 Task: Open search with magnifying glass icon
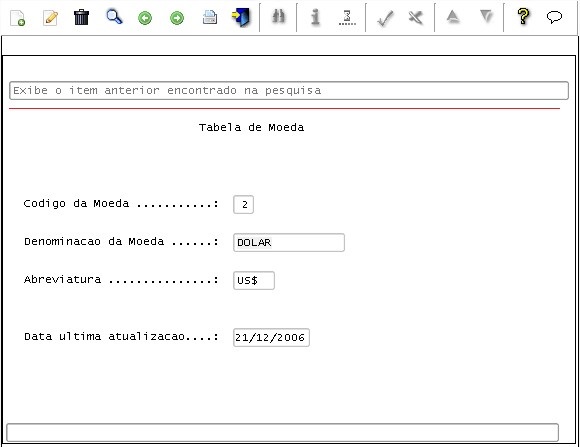pos(114,17)
